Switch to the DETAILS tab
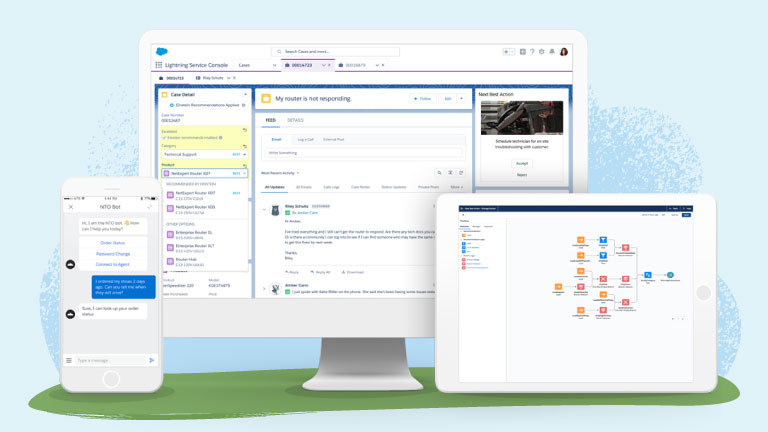 295,120
